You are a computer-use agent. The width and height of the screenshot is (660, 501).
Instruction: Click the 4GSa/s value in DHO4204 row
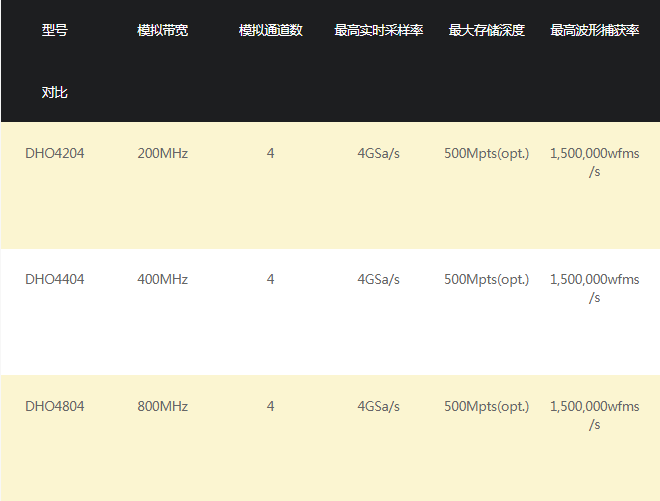click(378, 153)
